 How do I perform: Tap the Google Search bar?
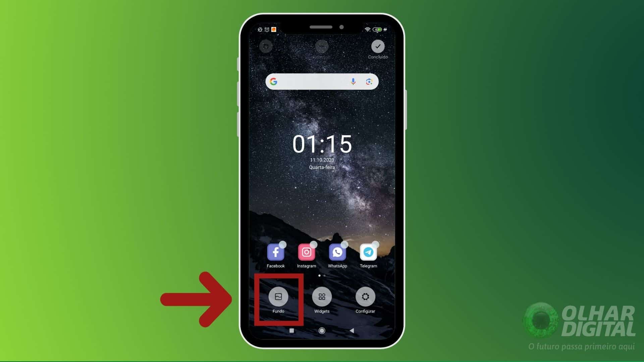[x=322, y=81]
